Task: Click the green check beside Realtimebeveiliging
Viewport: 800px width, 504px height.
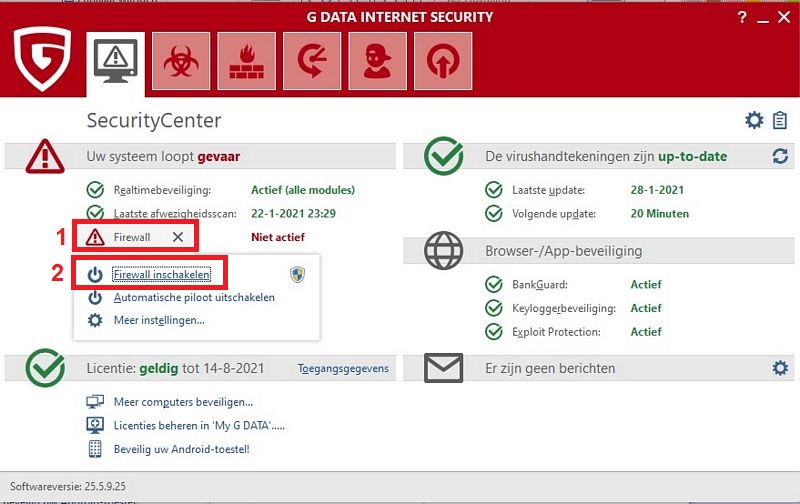Action: tap(95, 190)
